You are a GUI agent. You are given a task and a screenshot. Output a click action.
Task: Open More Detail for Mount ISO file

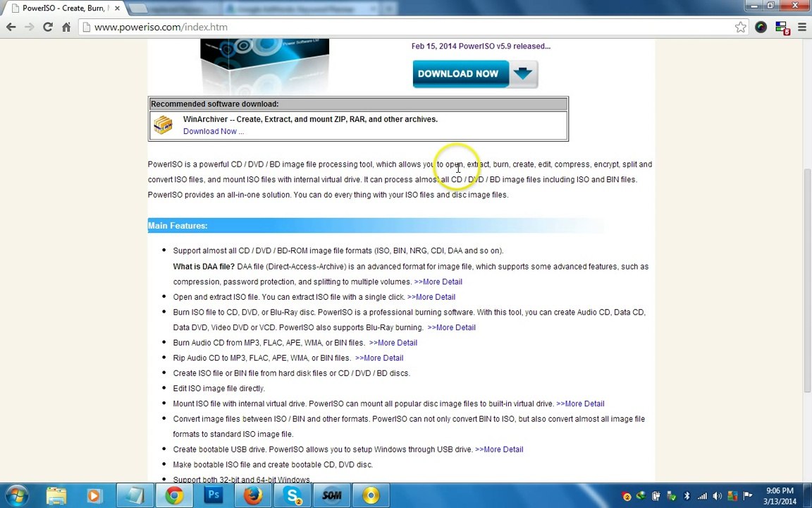[x=580, y=404]
